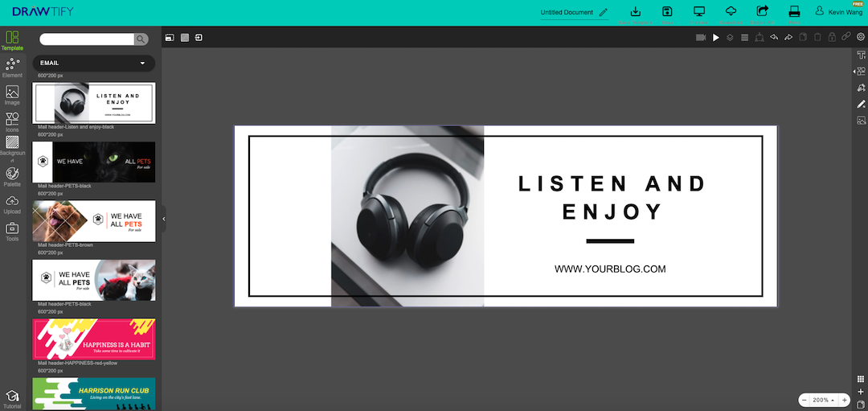
Task: Select Listen and enjoy-black template thumbnail
Action: 93,103
